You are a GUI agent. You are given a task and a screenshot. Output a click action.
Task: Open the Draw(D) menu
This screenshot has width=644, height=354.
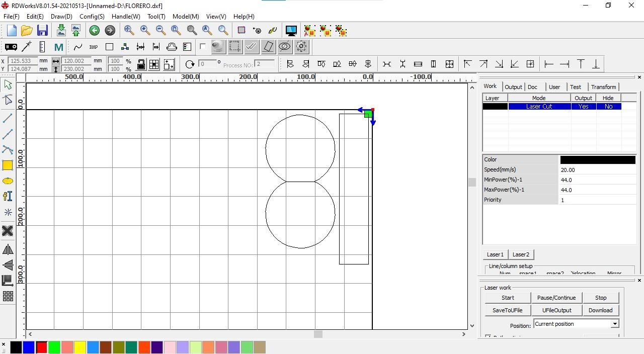[61, 17]
